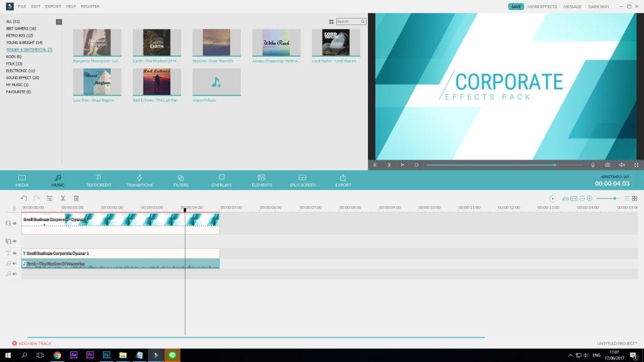Zoom in the timeline with the plus icon
The image size is (644, 362).
(x=589, y=199)
